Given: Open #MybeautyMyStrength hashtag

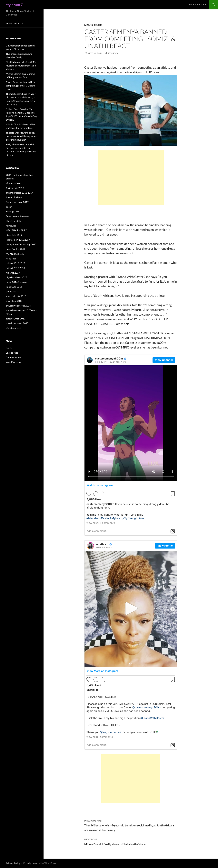Looking at the screenshot, I should (124, 518).
